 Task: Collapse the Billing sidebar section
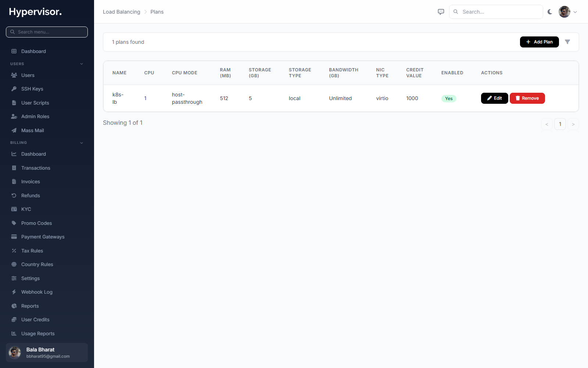tap(82, 142)
